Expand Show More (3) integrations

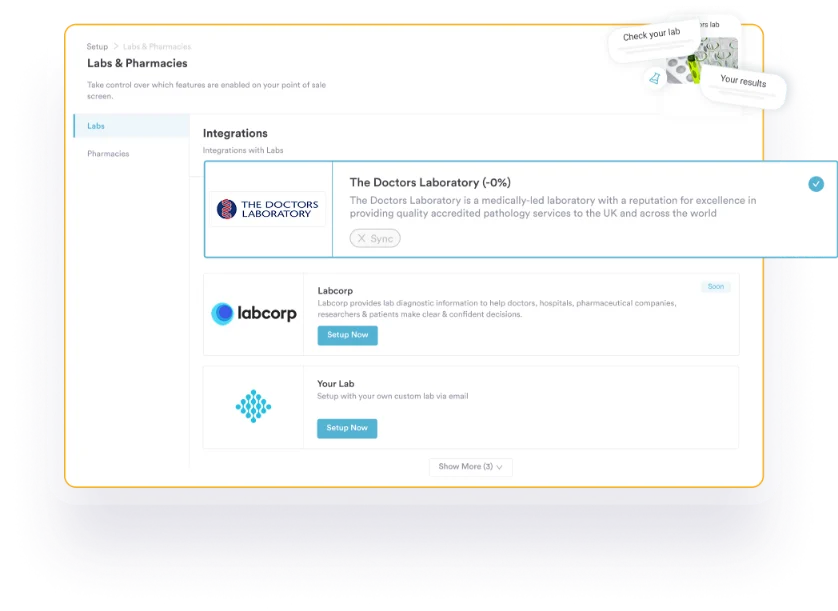coord(470,467)
